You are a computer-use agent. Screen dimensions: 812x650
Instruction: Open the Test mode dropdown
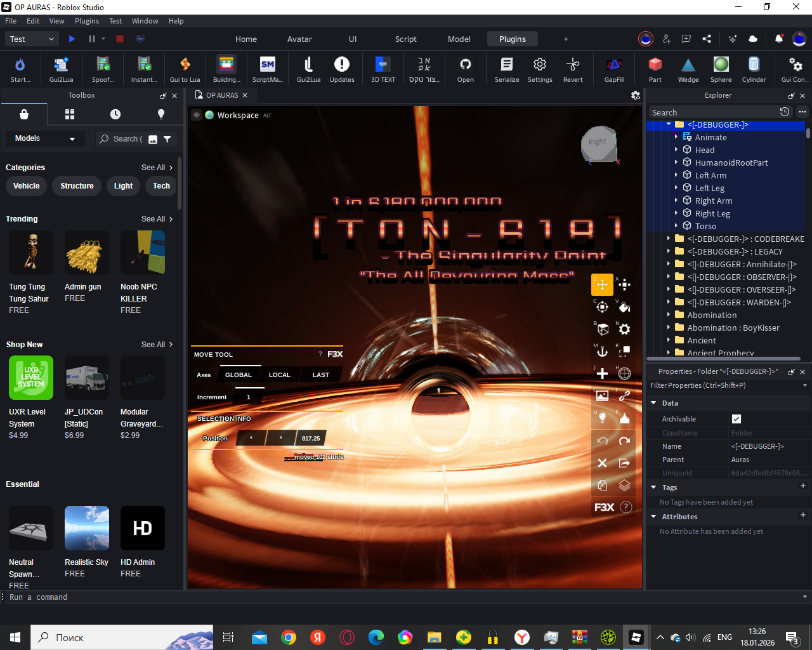pyautogui.click(x=33, y=39)
